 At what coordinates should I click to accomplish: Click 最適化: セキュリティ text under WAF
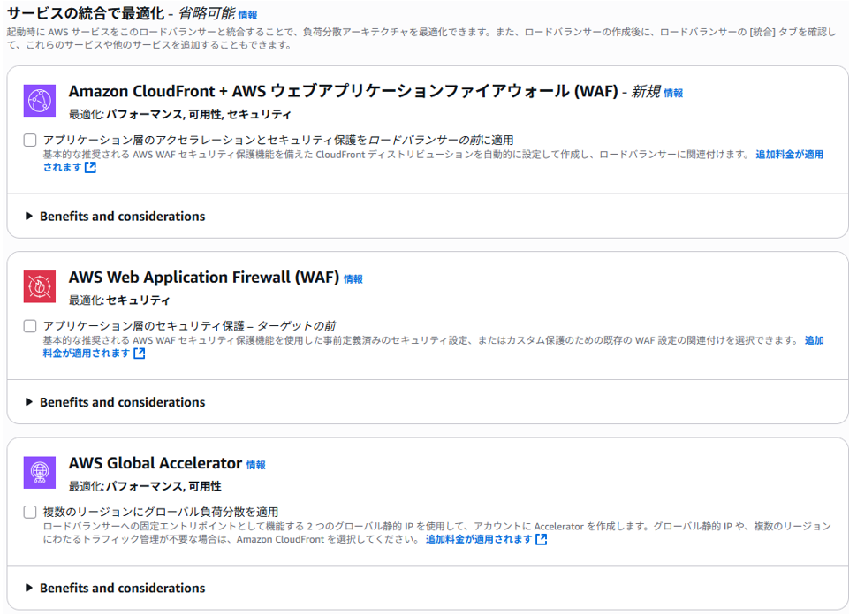coord(119,300)
